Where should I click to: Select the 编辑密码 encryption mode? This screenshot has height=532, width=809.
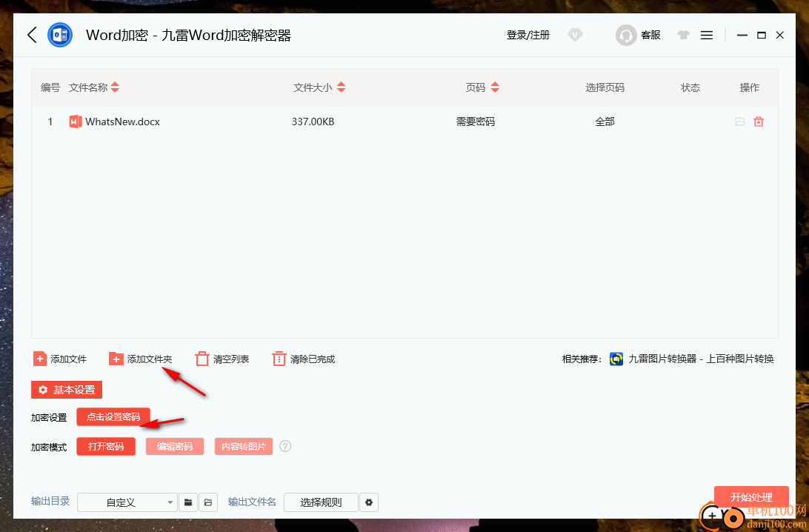174,446
